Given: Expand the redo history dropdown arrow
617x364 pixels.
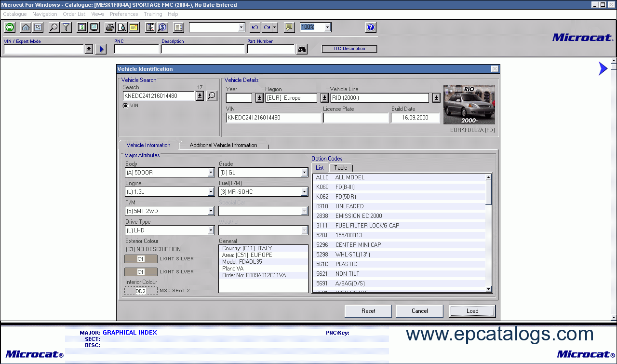Looking at the screenshot, I should click(x=275, y=27).
